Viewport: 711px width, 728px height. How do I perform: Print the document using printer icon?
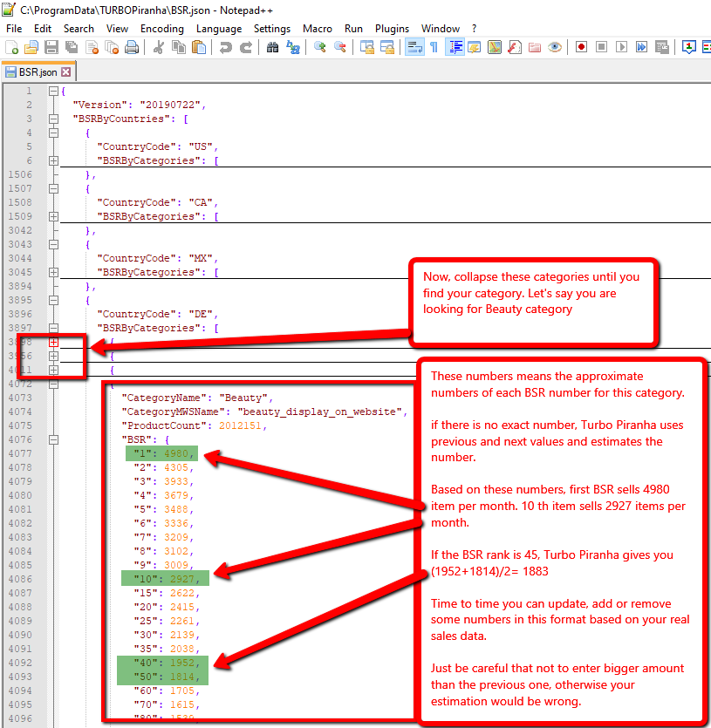point(132,47)
